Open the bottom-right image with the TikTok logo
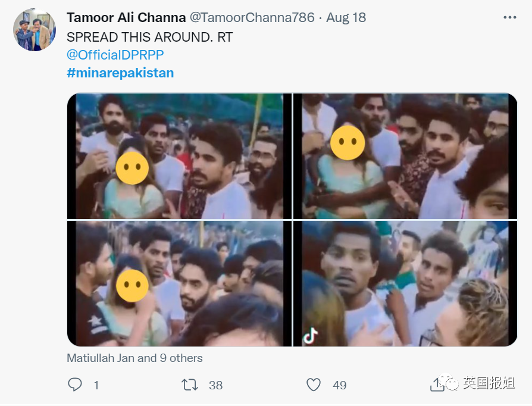The width and height of the screenshot is (532, 406). 405,284
